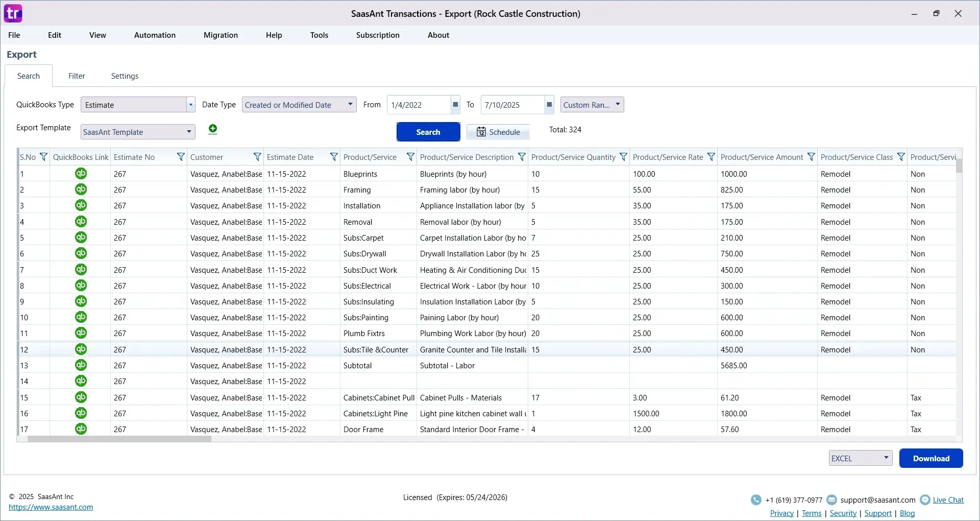Open QuickBooks link icon for row 1
Viewport: 980px width, 521px height.
click(x=81, y=174)
